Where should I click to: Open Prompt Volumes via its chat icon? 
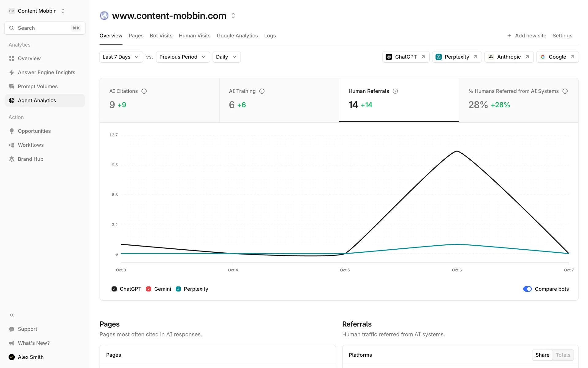pyautogui.click(x=12, y=86)
